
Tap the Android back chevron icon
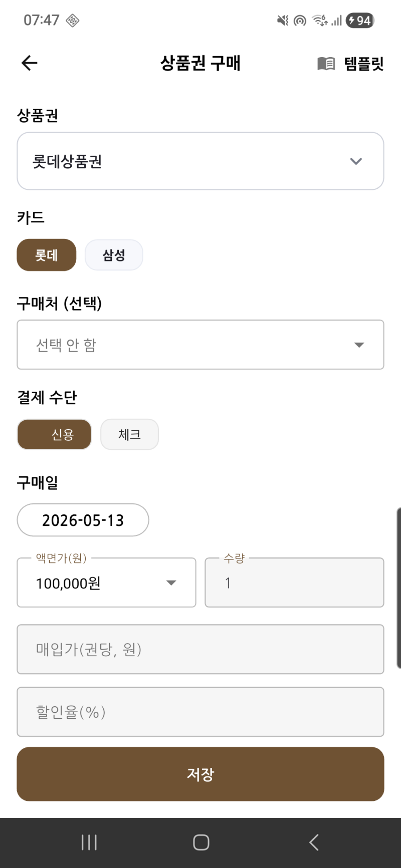[x=314, y=842]
